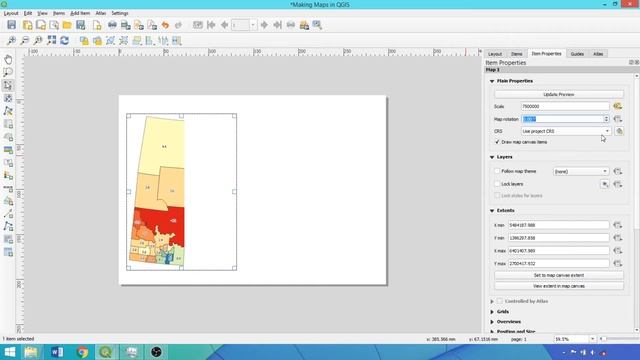This screenshot has height=360, width=640.
Task: Open the Settings menu
Action: 120,13
